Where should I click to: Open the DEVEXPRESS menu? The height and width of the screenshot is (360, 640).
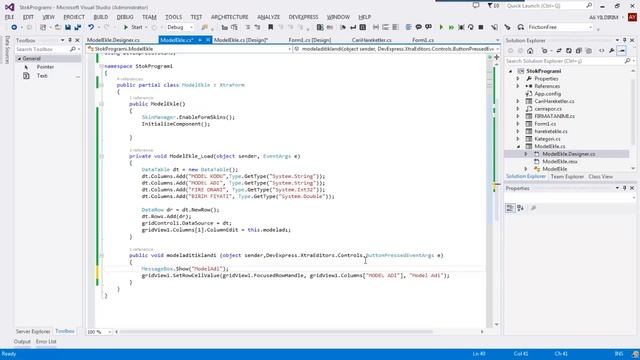tap(303, 17)
